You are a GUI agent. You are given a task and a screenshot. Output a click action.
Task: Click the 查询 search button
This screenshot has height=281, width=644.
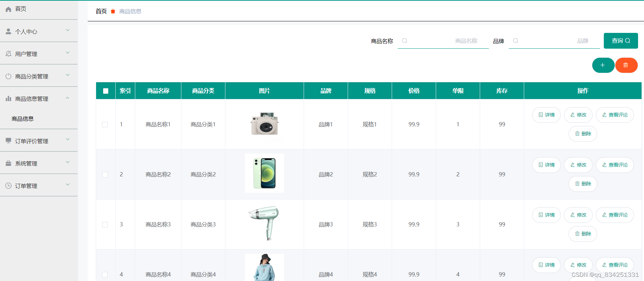click(621, 41)
